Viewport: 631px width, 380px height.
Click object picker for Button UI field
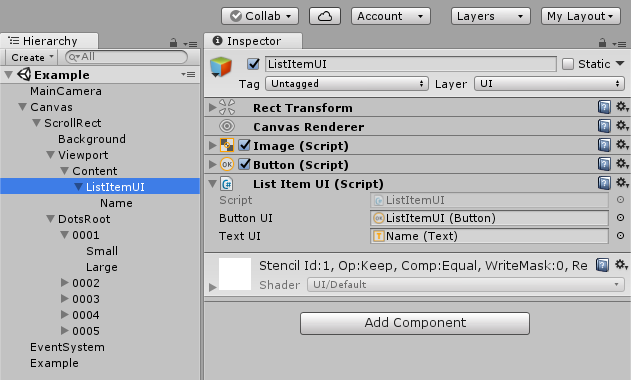pos(621,218)
